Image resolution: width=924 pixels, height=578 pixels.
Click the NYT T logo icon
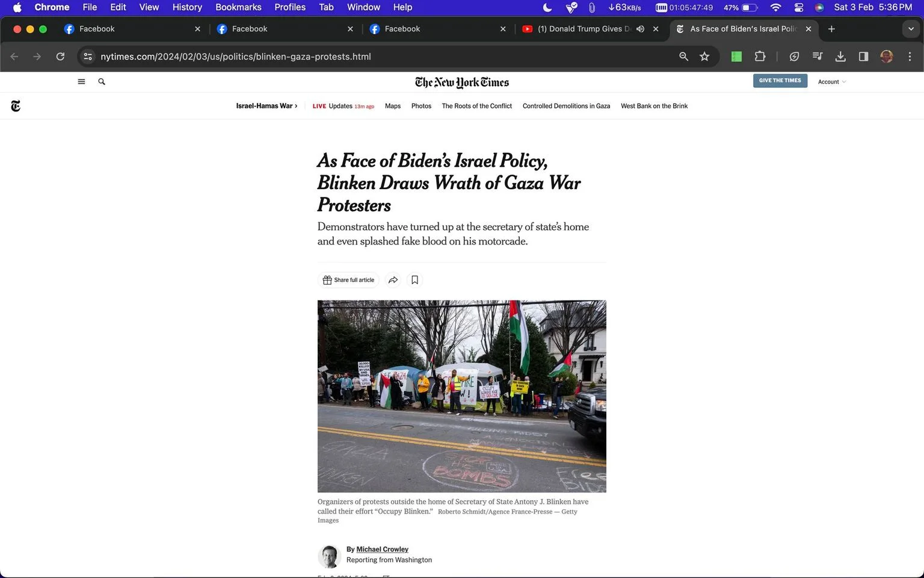16,107
